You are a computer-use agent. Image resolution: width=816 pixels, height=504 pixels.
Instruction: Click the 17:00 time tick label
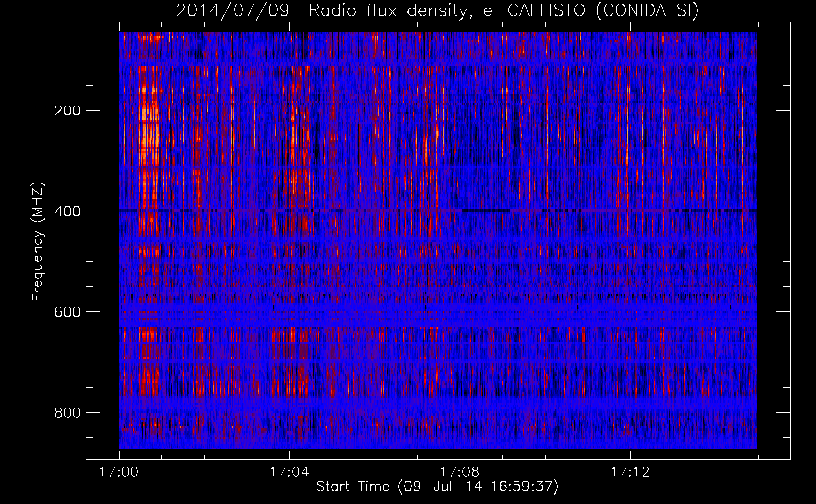(x=119, y=472)
